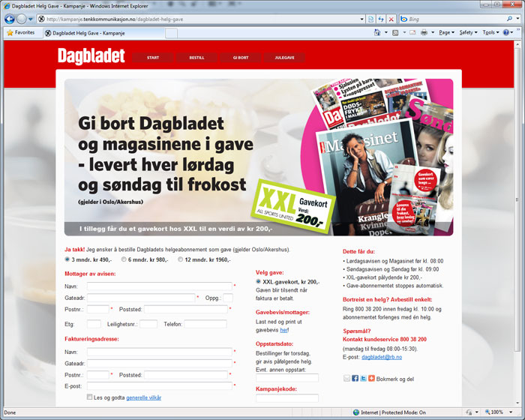Click the Internet zone globe icon in status bar
Image resolution: width=525 pixels, height=420 pixels.
coord(356,412)
